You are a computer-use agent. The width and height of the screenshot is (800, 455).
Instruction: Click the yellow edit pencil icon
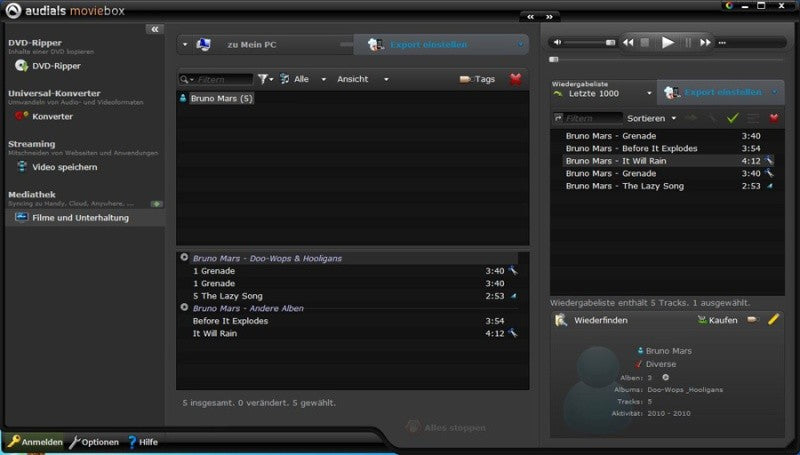click(x=773, y=320)
